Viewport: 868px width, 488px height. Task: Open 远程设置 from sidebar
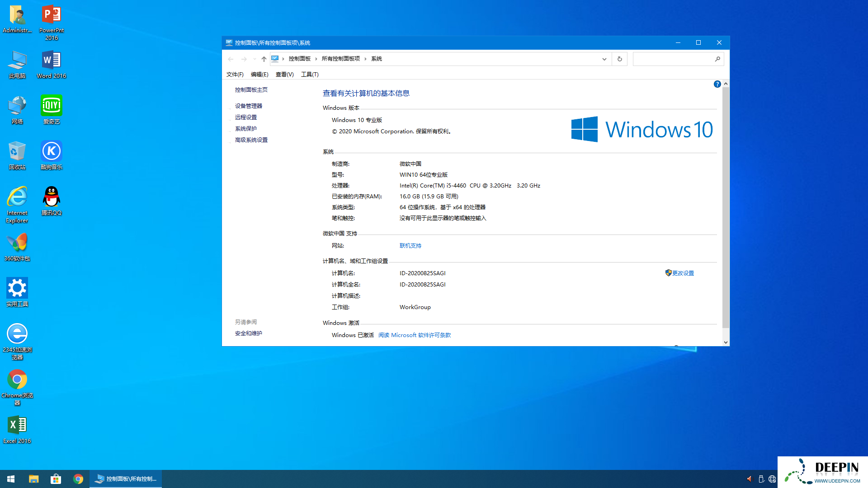pos(246,117)
